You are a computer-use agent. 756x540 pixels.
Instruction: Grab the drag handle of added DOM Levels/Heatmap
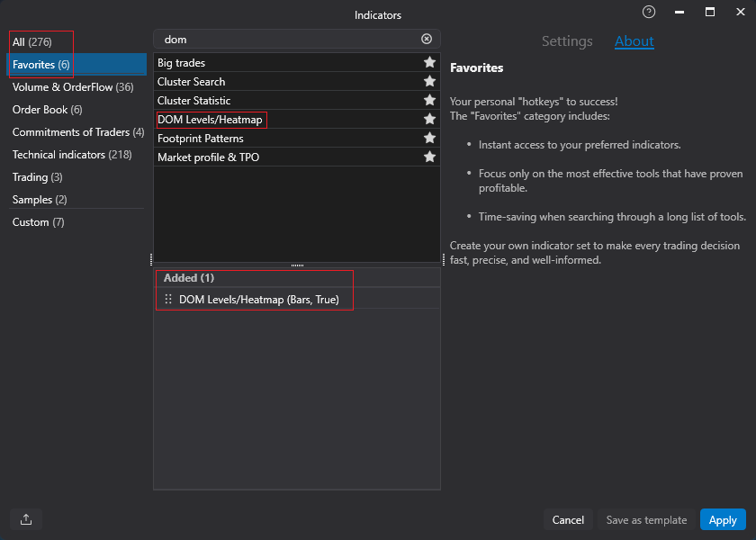[x=167, y=299]
